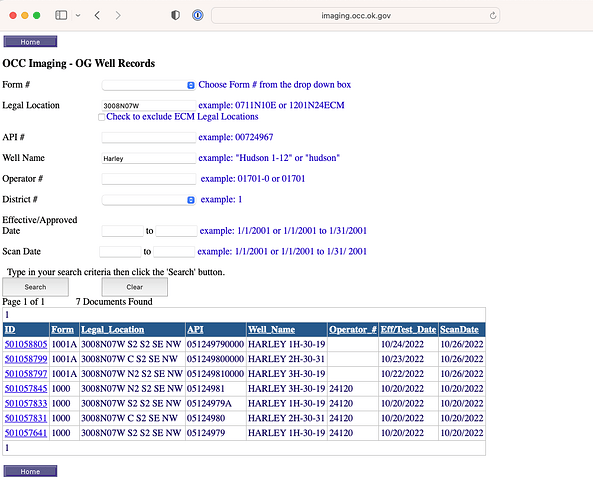Open the privacy shield icon

tap(175, 15)
